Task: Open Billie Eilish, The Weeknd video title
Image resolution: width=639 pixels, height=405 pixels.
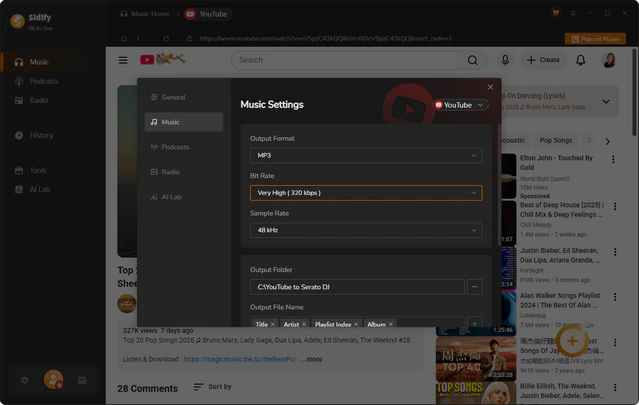Action: [x=562, y=391]
